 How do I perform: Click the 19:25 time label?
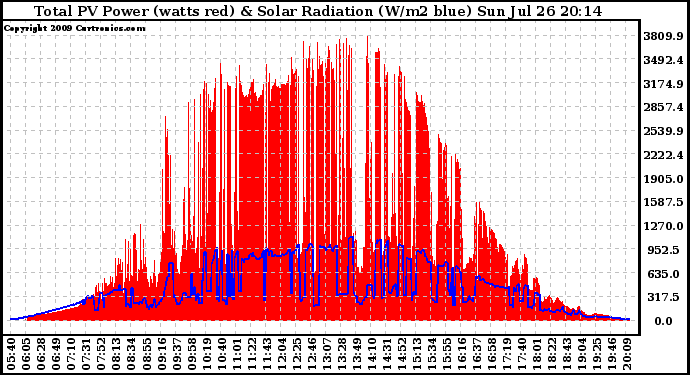[597, 354]
